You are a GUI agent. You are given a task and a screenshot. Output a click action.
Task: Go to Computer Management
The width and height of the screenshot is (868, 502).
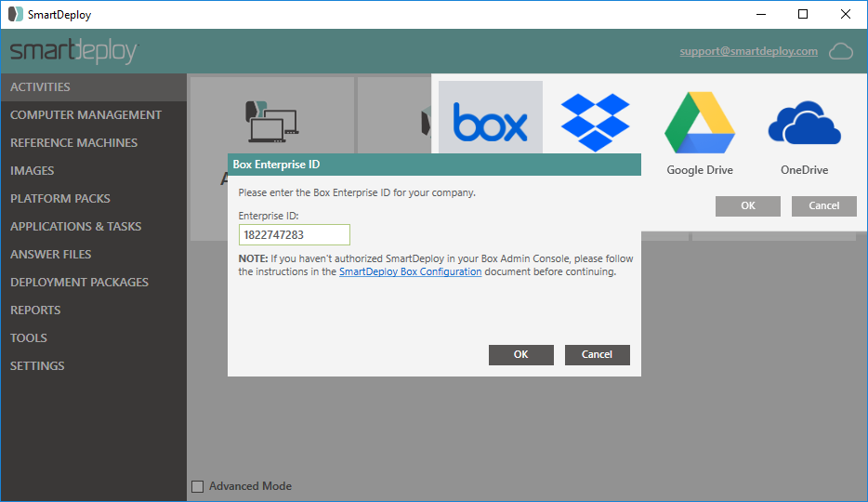click(94, 114)
